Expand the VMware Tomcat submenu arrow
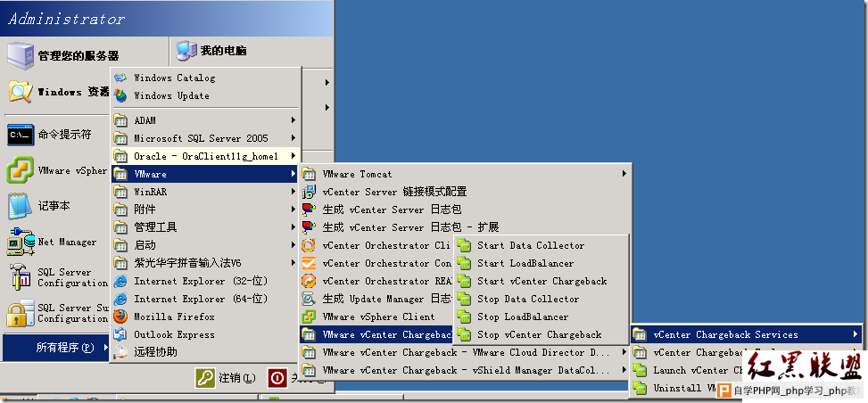 coord(624,174)
